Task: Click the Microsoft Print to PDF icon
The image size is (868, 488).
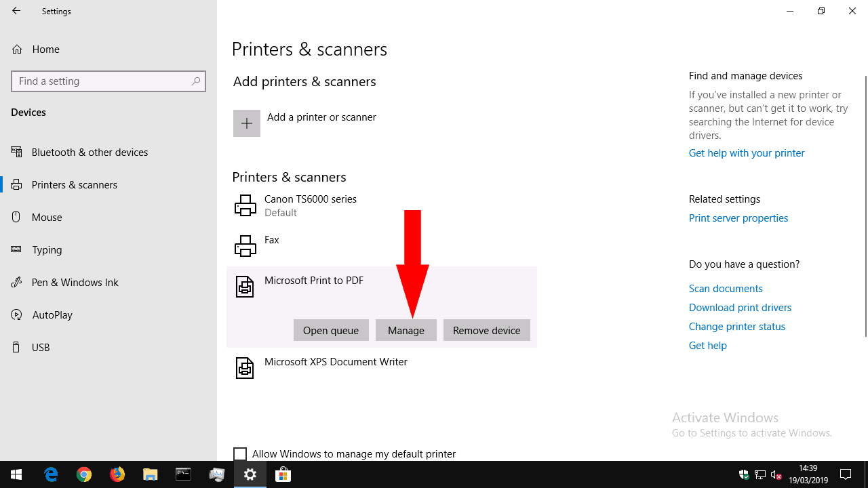Action: (245, 287)
